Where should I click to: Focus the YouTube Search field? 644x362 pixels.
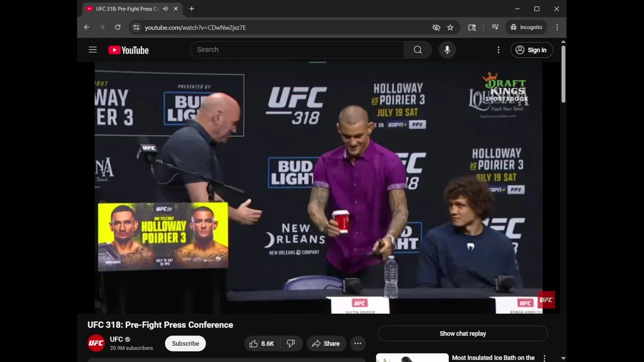[297, 50]
